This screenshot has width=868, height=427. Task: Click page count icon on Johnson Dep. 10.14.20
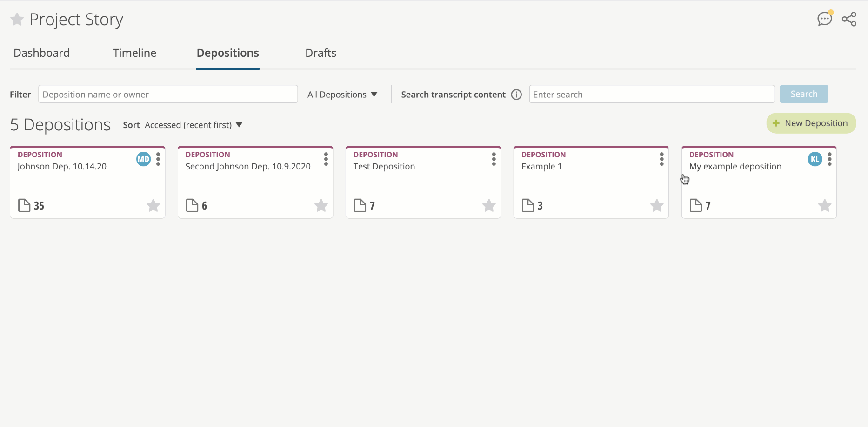pos(24,205)
